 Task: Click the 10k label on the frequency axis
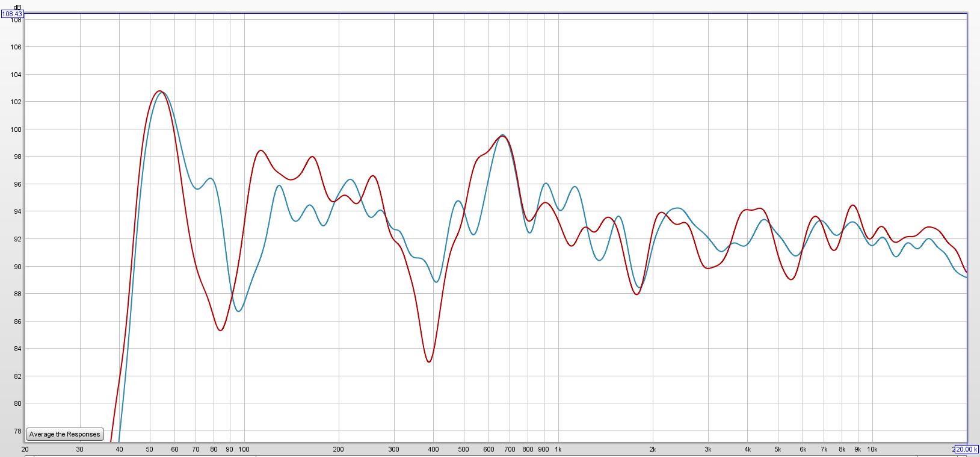(x=872, y=449)
